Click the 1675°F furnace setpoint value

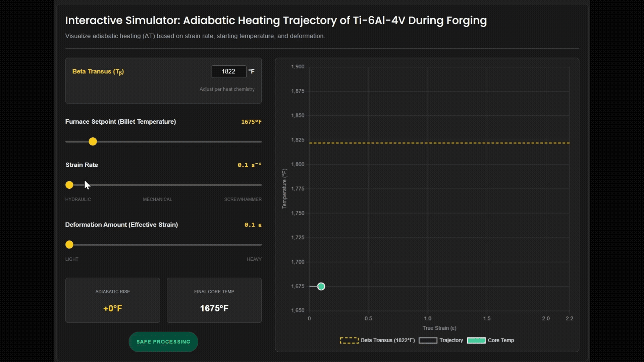point(251,122)
